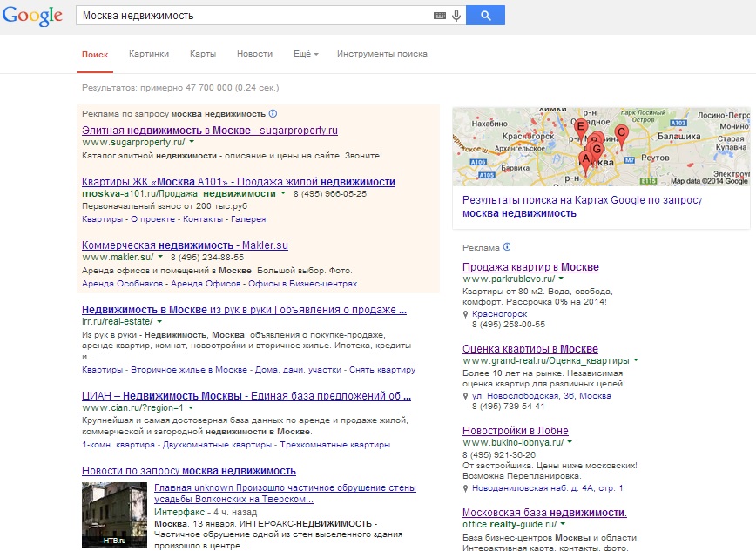This screenshot has height=551, width=756.
Task: Select the Поиск tab
Action: pos(95,55)
